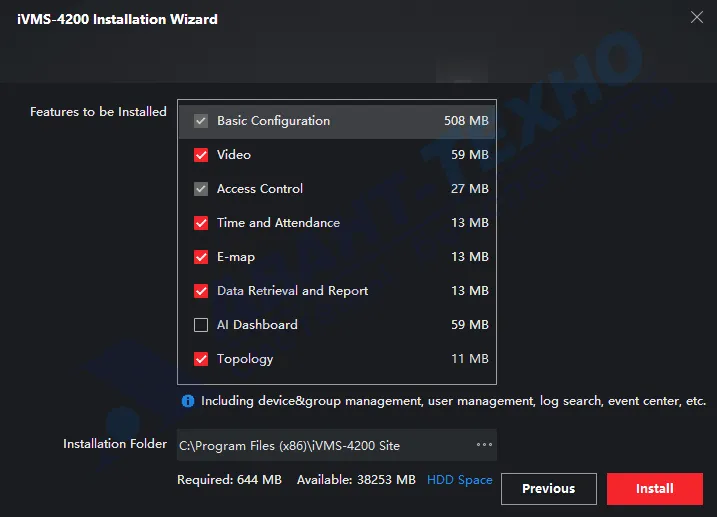This screenshot has width=717, height=517.
Task: Select the Topology feature label
Action: pos(245,359)
